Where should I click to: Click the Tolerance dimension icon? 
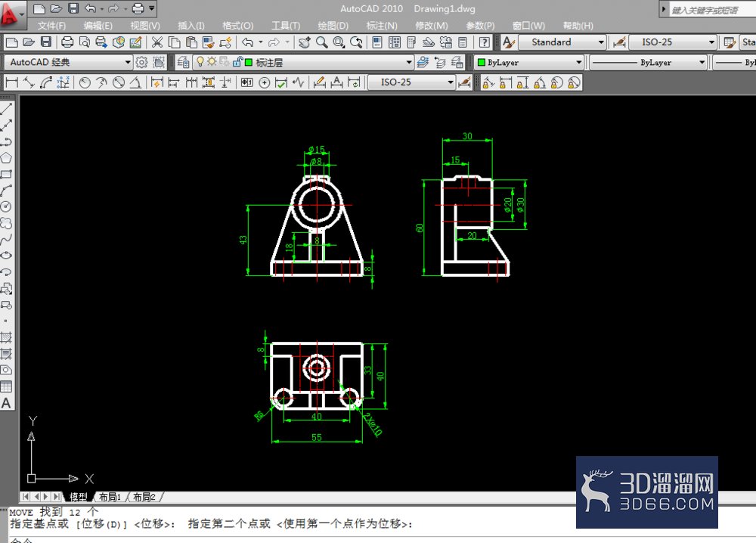pyautogui.click(x=247, y=82)
